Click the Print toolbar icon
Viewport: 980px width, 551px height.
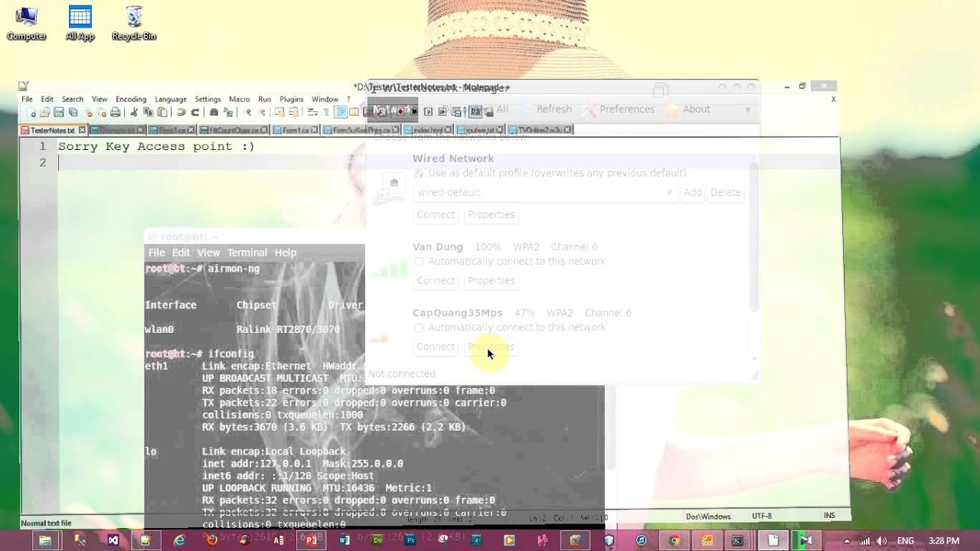(x=115, y=112)
